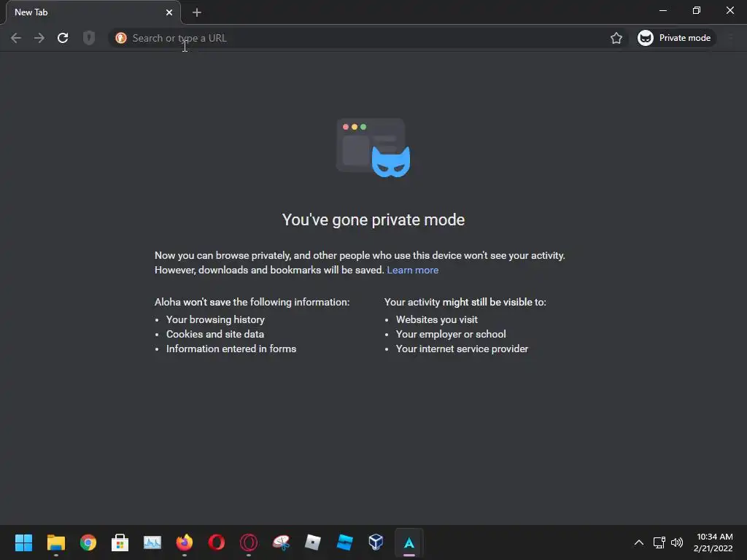
Task: Bookmark this page with the star icon
Action: pyautogui.click(x=616, y=38)
